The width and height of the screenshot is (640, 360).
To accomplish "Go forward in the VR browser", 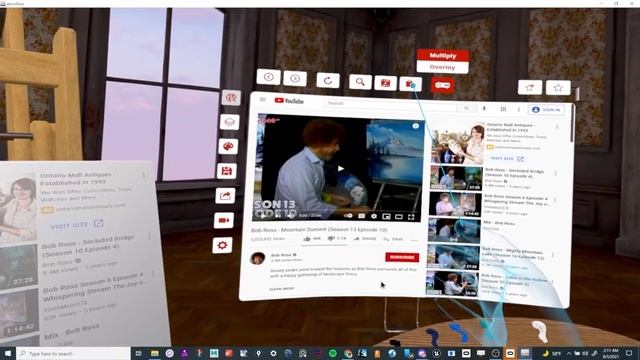I will (x=295, y=78).
